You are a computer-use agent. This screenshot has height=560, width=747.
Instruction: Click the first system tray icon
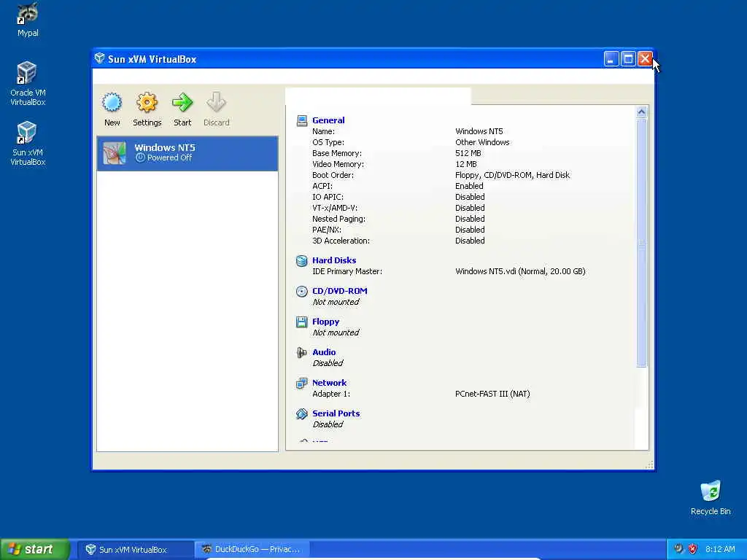tap(678, 549)
